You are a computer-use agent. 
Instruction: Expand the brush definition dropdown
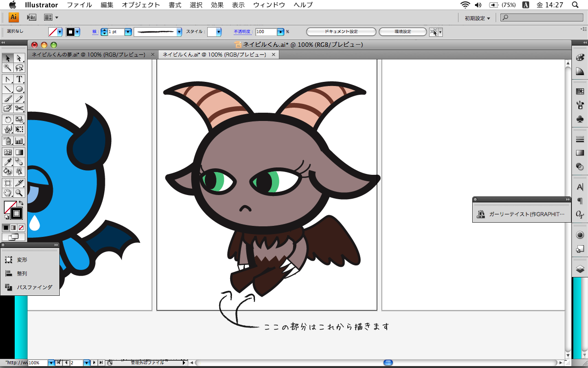tap(178, 32)
